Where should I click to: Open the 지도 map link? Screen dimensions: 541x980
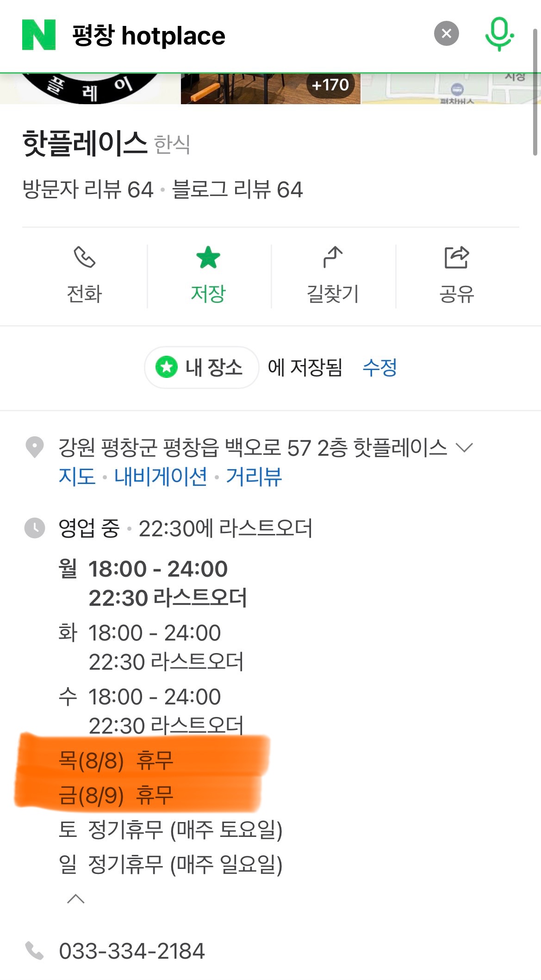pyautogui.click(x=77, y=477)
